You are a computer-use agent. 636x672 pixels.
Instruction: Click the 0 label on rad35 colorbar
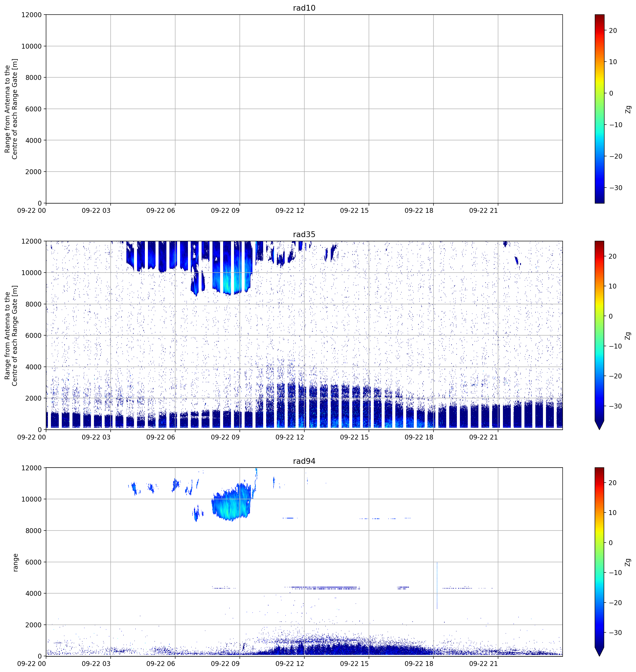[611, 316]
